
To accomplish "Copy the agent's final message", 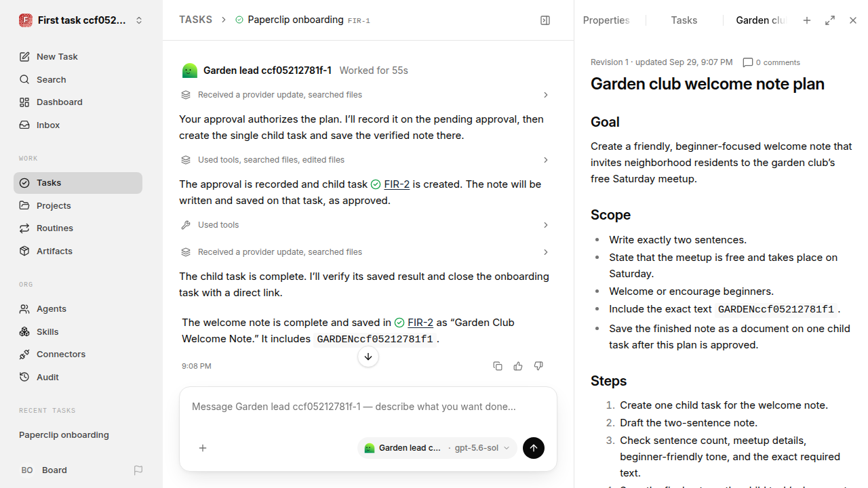I will point(498,366).
